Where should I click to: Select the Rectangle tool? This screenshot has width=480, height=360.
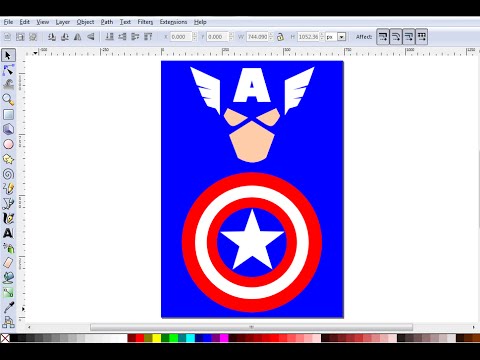pos(8,114)
